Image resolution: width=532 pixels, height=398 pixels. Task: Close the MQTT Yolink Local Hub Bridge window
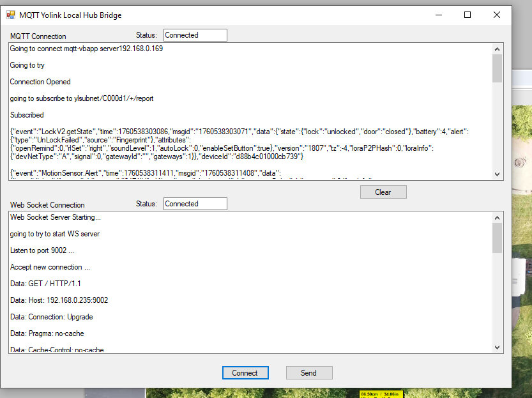(497, 15)
